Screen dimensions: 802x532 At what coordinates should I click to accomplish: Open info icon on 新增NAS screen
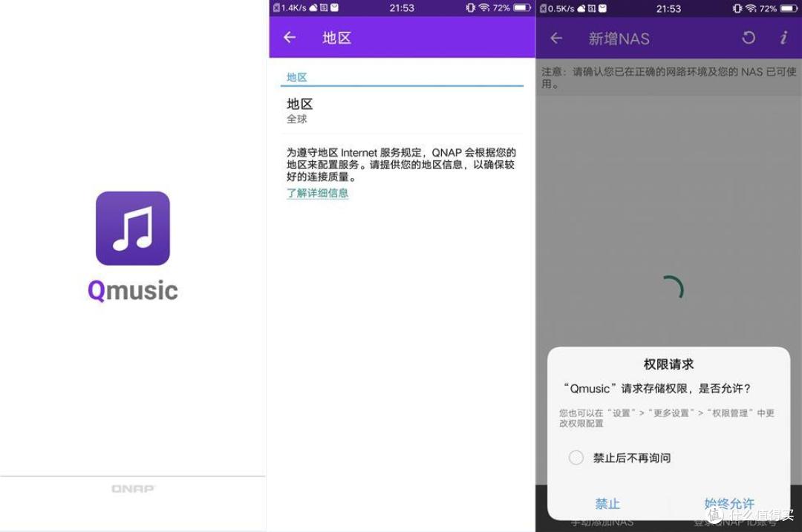(x=783, y=37)
